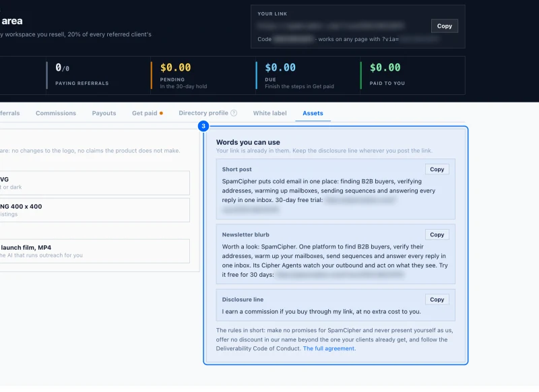
Task: Copy your referral link from the header
Action: pos(445,26)
